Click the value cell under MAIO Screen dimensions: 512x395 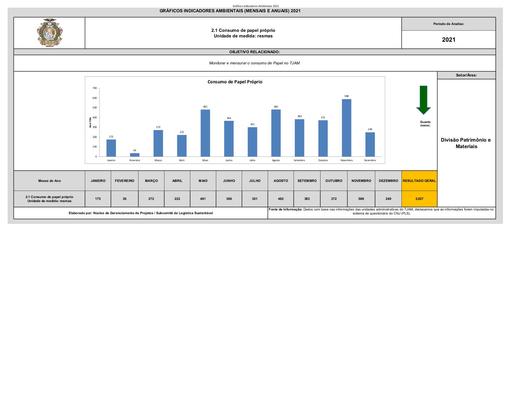tap(203, 199)
